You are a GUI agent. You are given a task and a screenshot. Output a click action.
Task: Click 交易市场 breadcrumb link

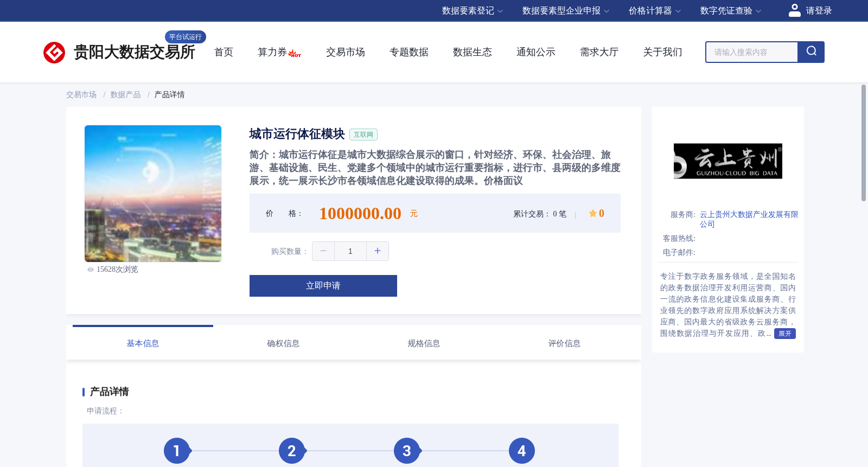(81, 95)
